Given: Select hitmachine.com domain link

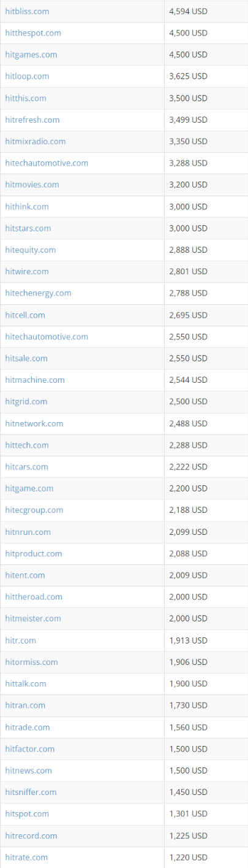Looking at the screenshot, I should point(35,380).
